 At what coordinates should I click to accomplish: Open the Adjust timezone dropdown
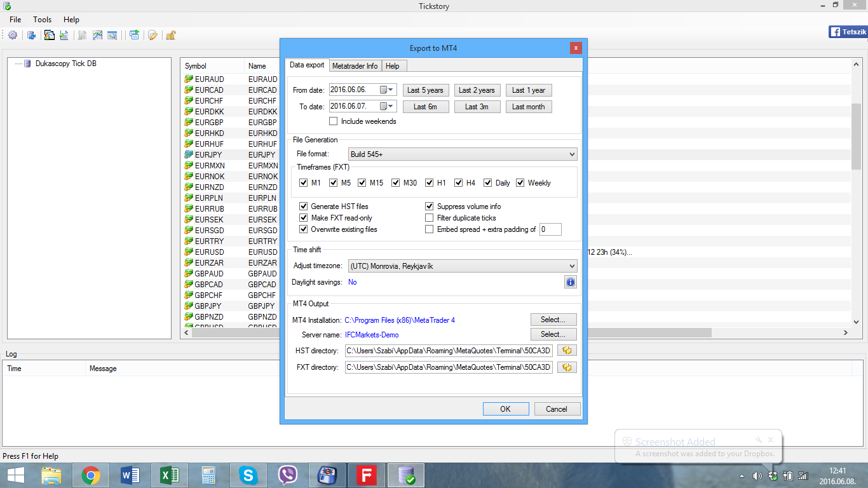tap(463, 266)
